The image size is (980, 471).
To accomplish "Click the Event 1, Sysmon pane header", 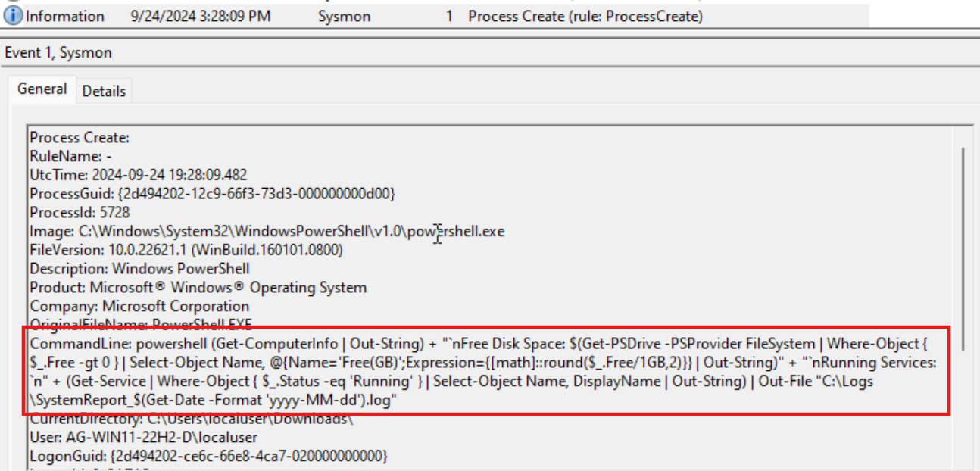I will click(58, 52).
